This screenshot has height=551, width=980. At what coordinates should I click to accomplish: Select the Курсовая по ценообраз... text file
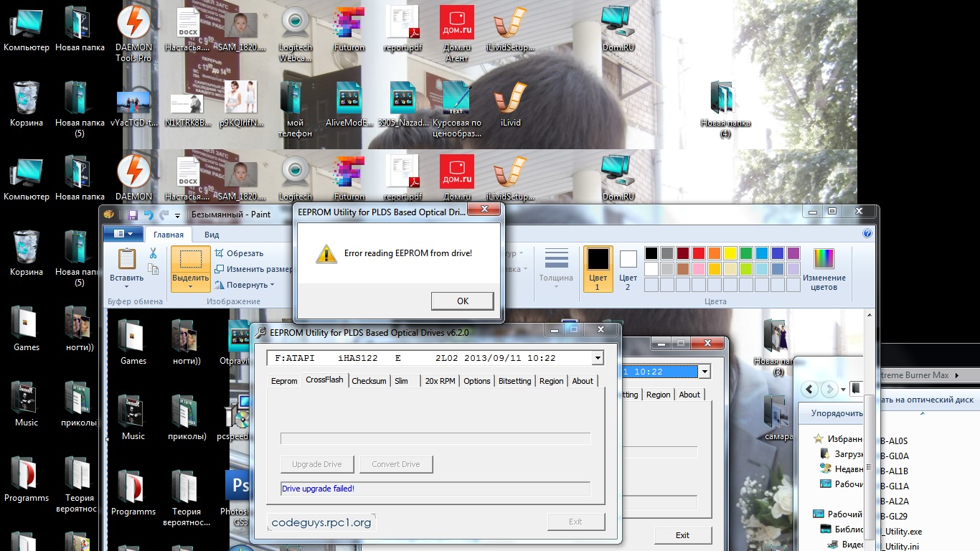pos(457,109)
